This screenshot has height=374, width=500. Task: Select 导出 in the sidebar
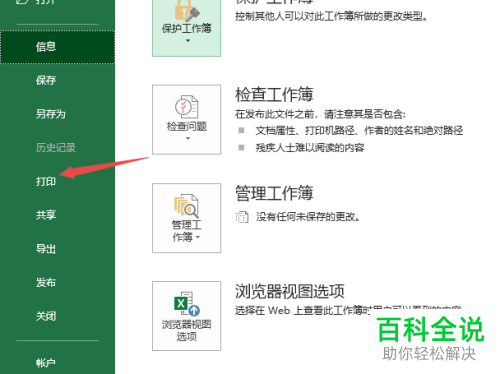click(46, 249)
